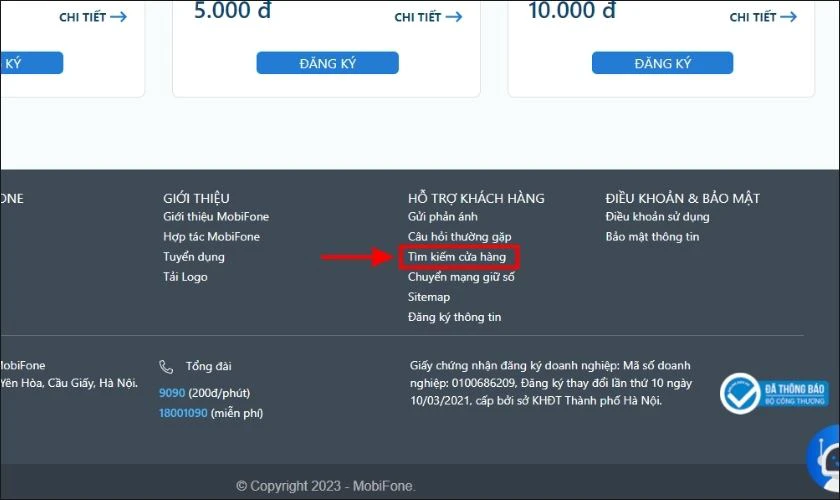
Task: Open Gửi phản ánh link
Action: pos(442,217)
